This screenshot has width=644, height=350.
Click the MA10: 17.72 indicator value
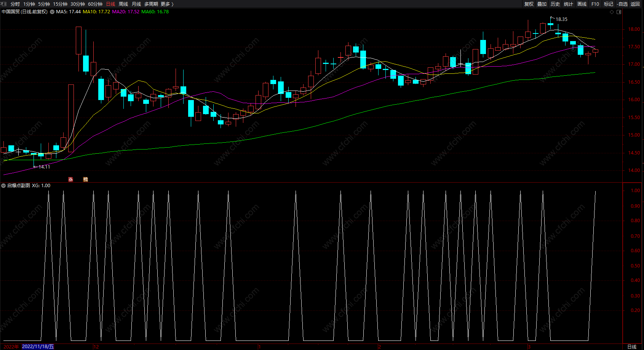click(x=96, y=12)
